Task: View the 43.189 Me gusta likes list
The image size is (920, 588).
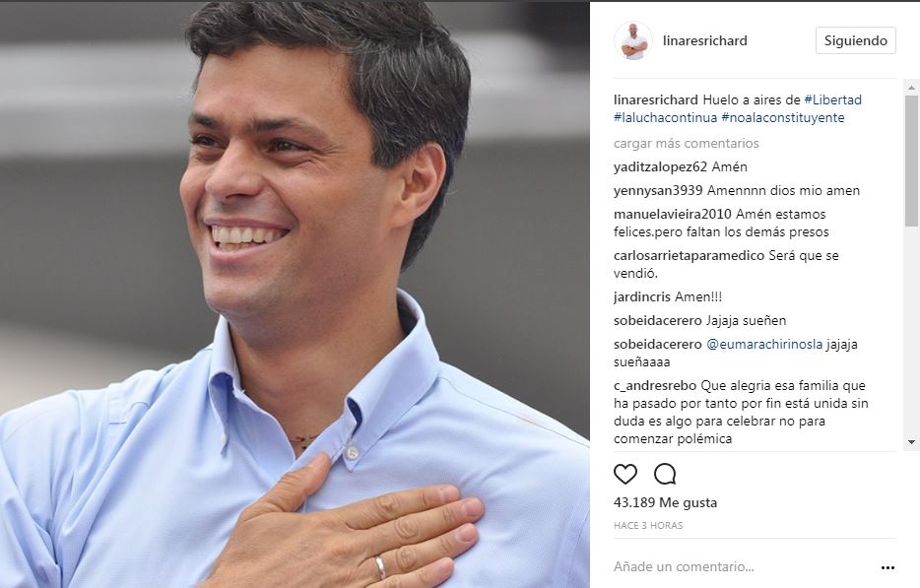Action: point(665,503)
